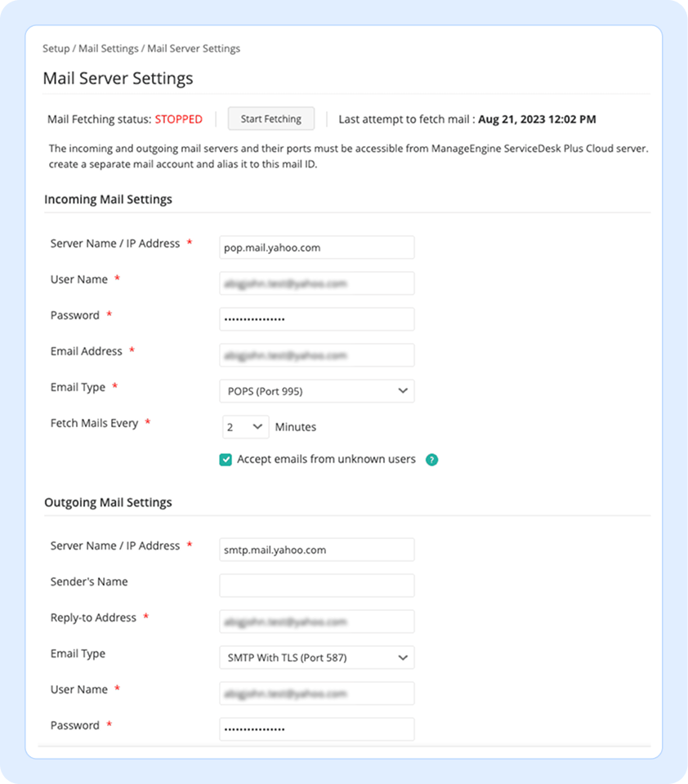Click the STOPPED status text
Viewport: 688px width, 784px height.
[x=178, y=118]
